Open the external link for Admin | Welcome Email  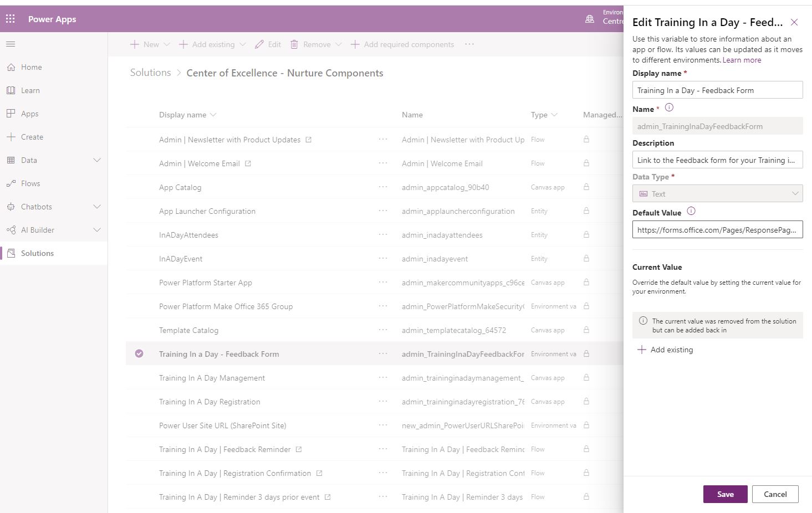tap(248, 163)
